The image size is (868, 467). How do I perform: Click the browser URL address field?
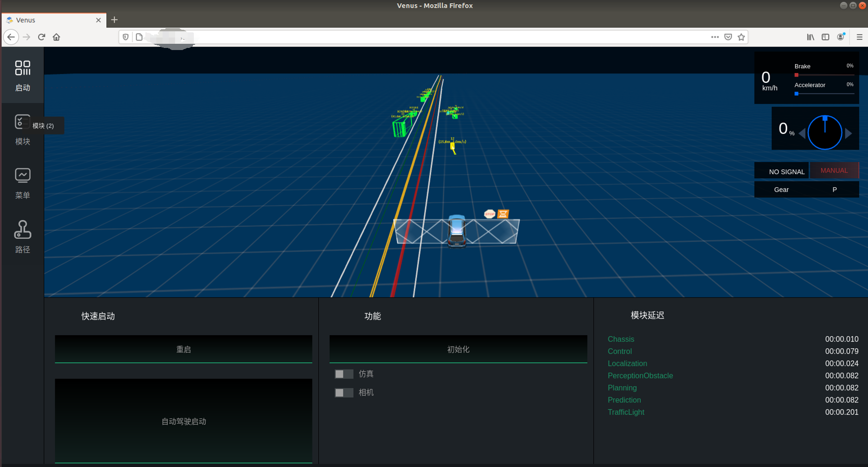click(417, 37)
